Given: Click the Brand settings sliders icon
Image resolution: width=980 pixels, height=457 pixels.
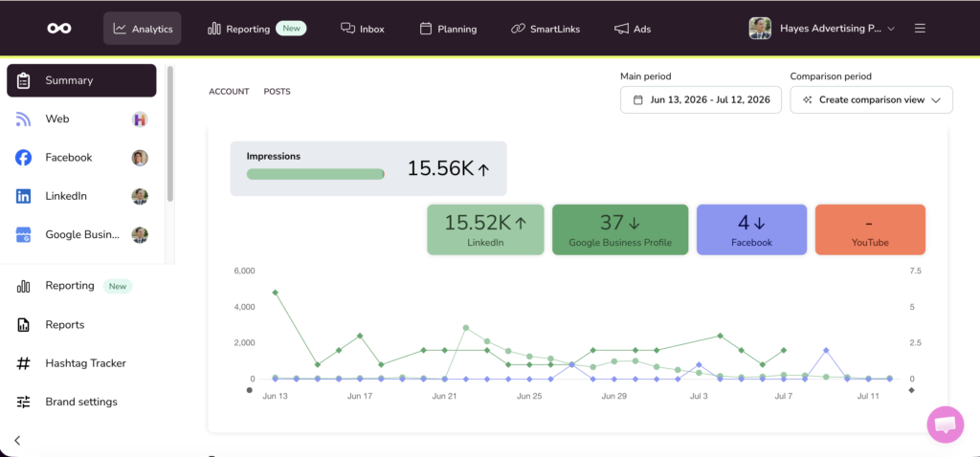Looking at the screenshot, I should pos(23,403).
